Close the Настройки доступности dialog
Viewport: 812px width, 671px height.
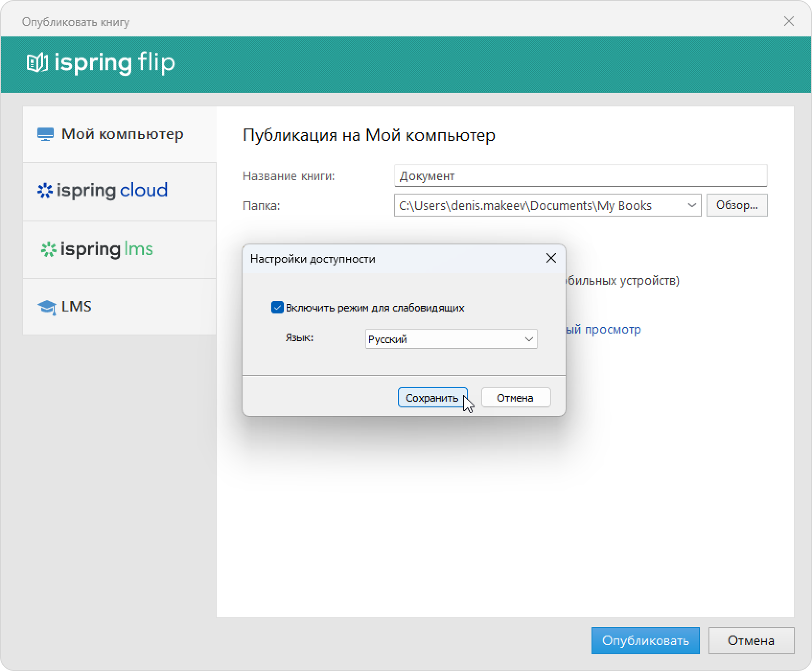551,258
